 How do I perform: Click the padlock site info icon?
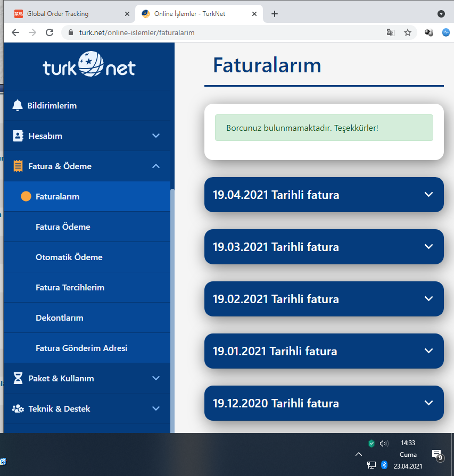click(x=70, y=32)
